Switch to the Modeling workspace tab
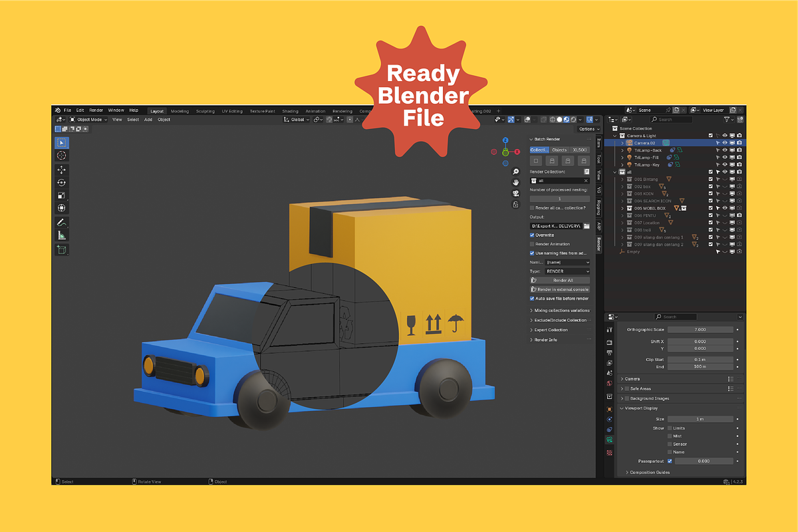Screen dimensions: 798x532 click(180, 111)
